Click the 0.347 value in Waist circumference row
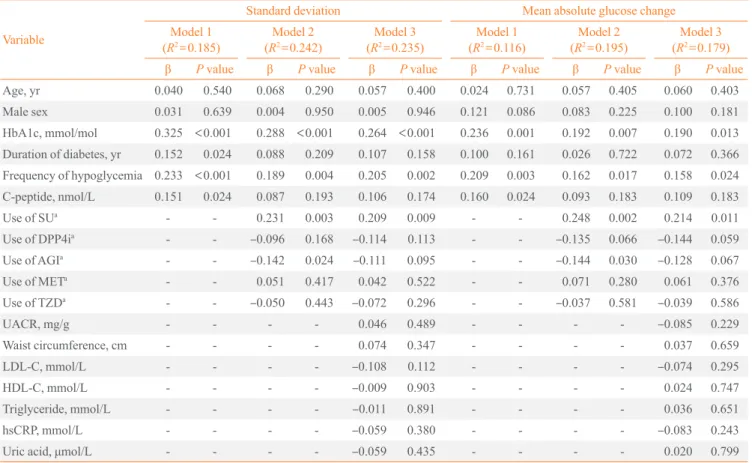 point(421,345)
